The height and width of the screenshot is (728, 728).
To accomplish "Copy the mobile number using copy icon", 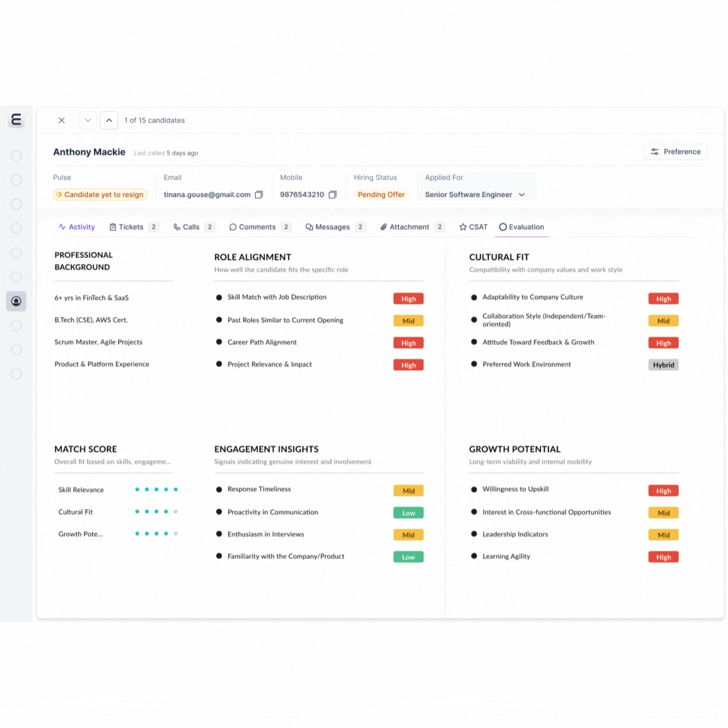I will [x=332, y=195].
